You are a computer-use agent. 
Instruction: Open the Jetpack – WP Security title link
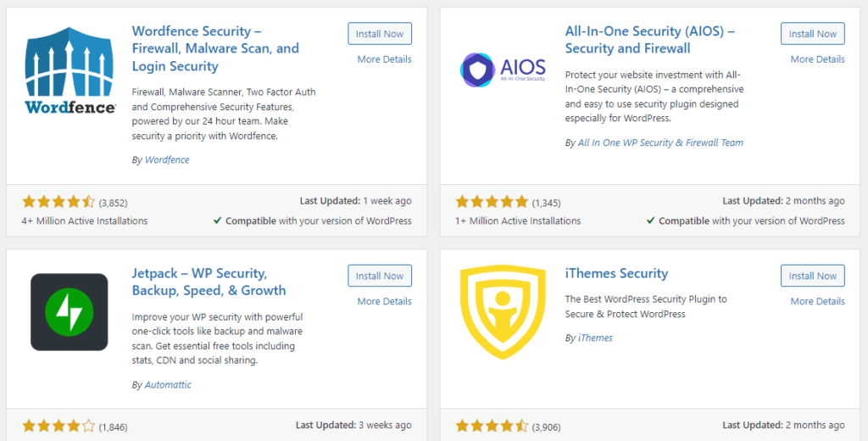pyautogui.click(x=209, y=282)
